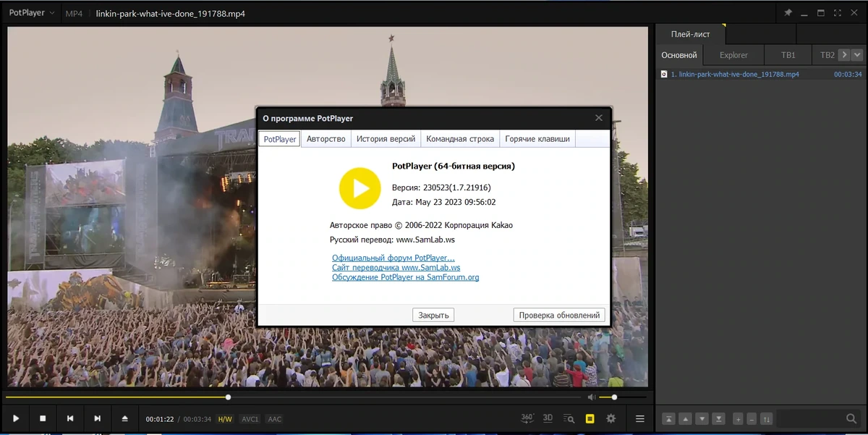The height and width of the screenshot is (435, 868).
Task: Show more playlist tabs with right chevron
Action: (844, 55)
